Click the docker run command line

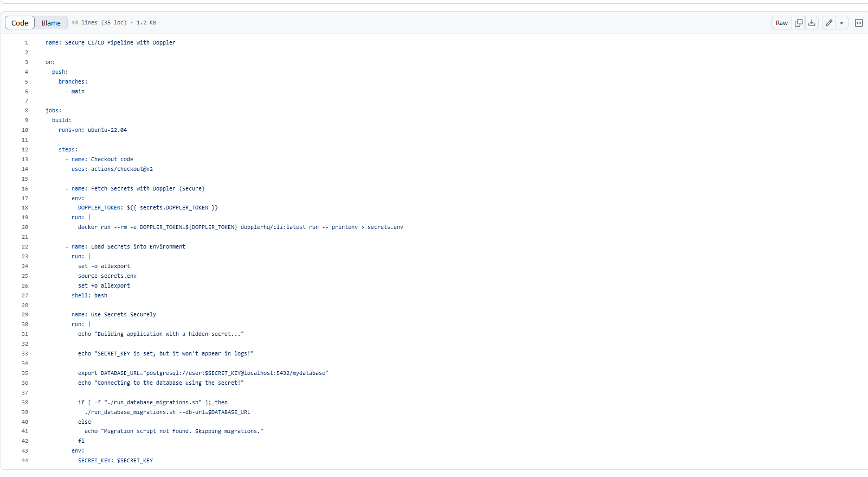[241, 227]
